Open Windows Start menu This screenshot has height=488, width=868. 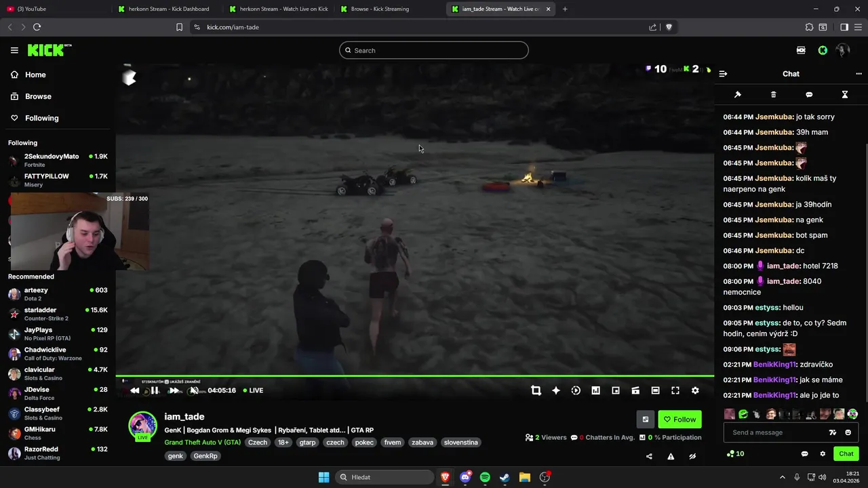(323, 477)
